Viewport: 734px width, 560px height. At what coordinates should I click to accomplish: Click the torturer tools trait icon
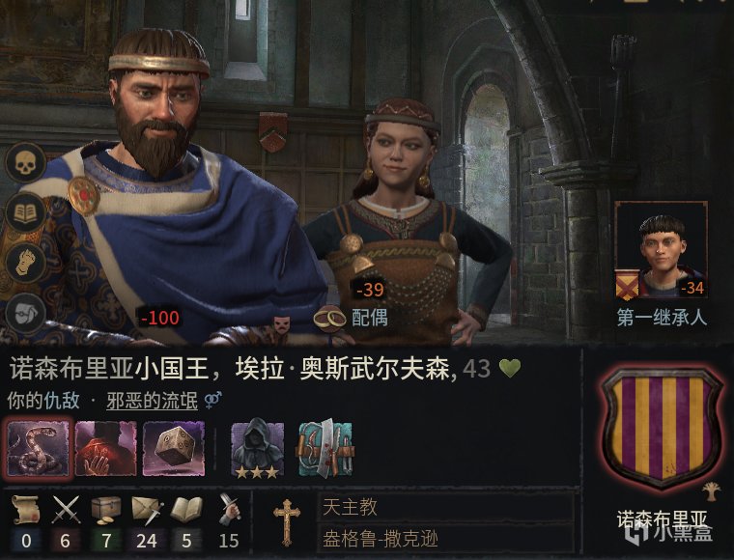click(x=325, y=449)
